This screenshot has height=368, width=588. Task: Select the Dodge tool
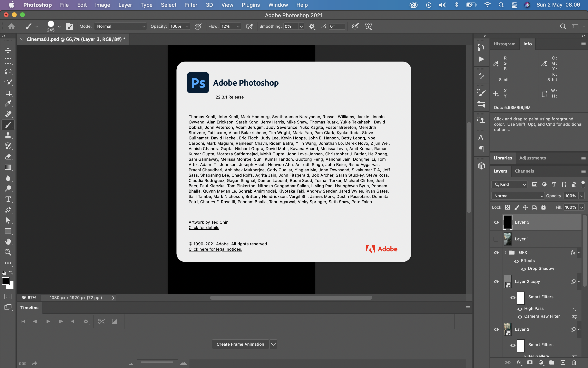(x=8, y=188)
